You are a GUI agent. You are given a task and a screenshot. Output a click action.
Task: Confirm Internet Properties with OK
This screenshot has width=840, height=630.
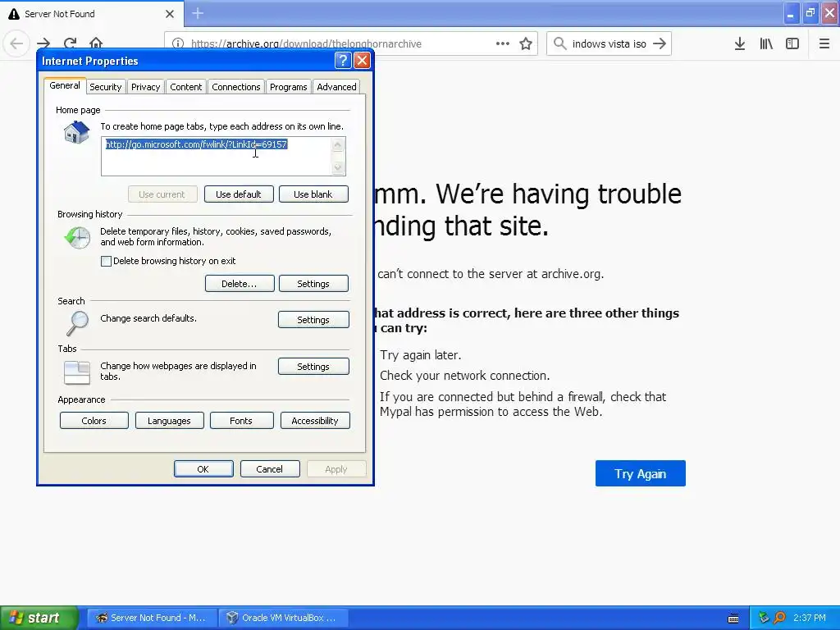(203, 469)
